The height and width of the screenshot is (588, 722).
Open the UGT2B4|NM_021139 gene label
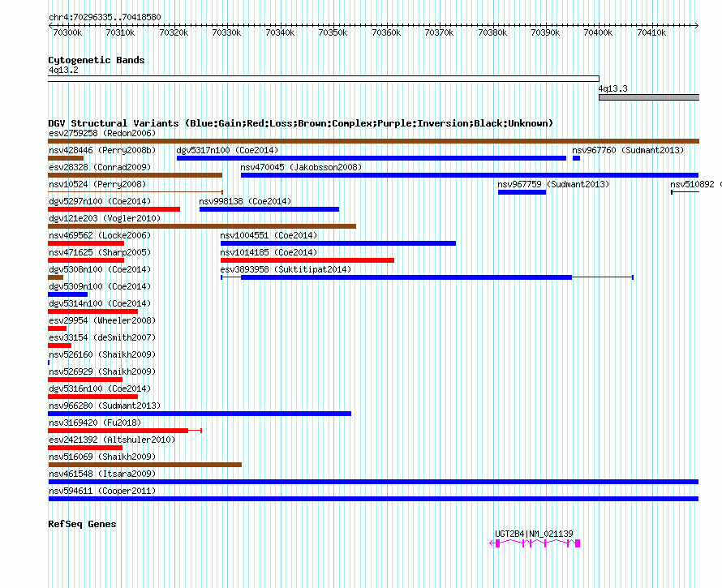tap(534, 534)
